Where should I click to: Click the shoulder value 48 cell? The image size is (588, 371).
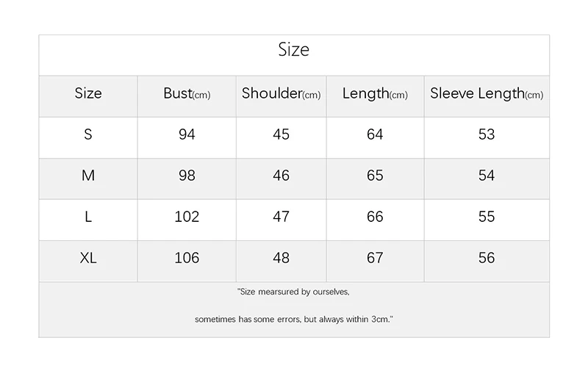pos(281,258)
